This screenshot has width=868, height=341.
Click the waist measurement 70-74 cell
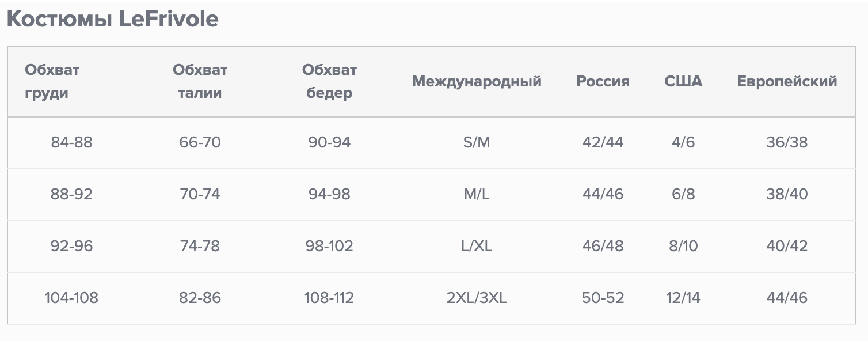tap(200, 194)
